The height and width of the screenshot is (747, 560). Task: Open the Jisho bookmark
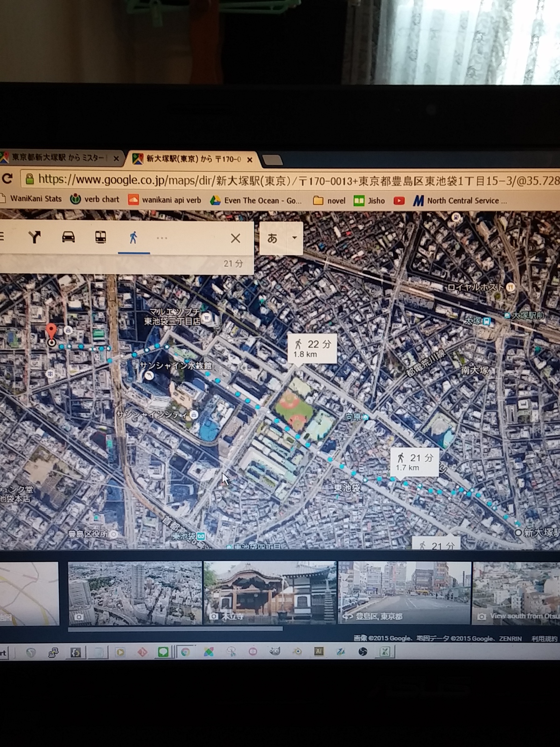click(x=369, y=201)
